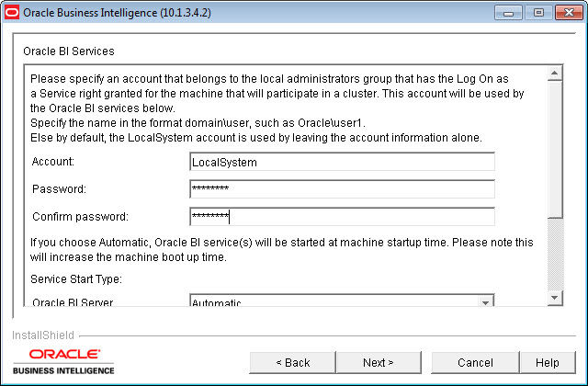
Task: Click the scrollbar up arrow
Action: point(555,73)
